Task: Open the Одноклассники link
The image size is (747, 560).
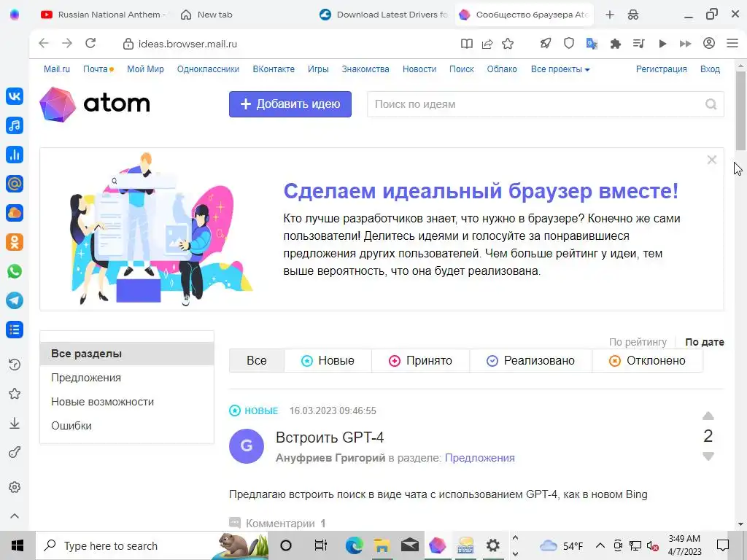Action: coord(208,69)
